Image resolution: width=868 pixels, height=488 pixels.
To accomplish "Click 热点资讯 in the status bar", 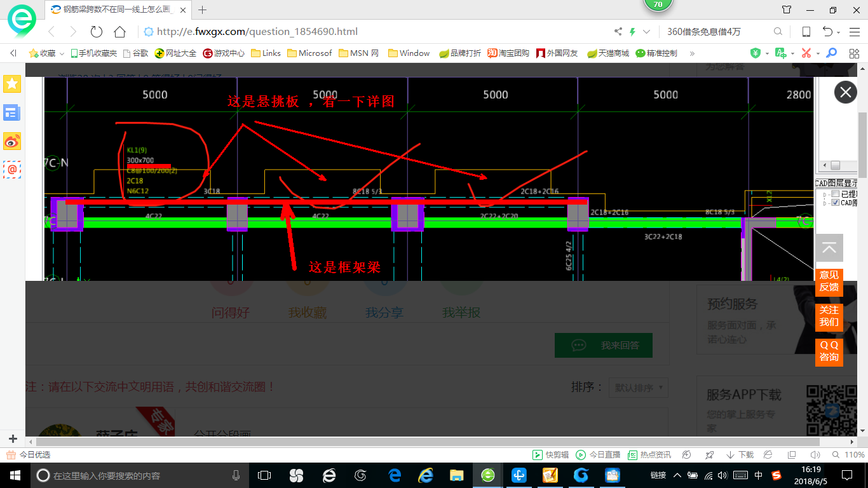I will tap(649, 455).
